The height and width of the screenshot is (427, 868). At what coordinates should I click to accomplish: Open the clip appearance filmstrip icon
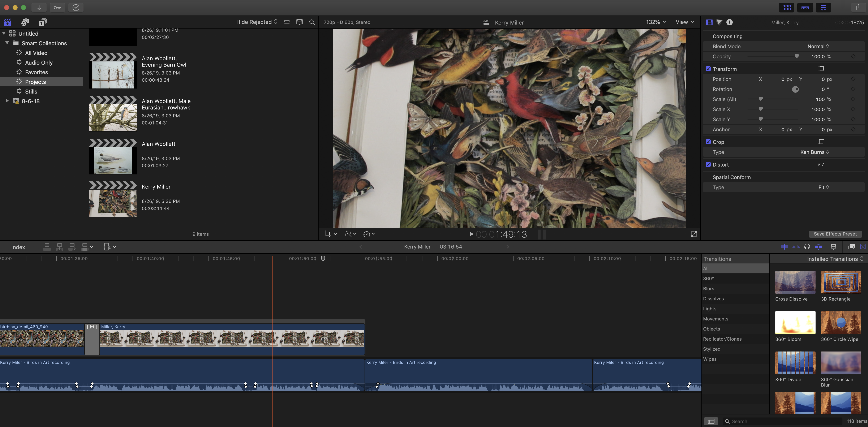299,22
